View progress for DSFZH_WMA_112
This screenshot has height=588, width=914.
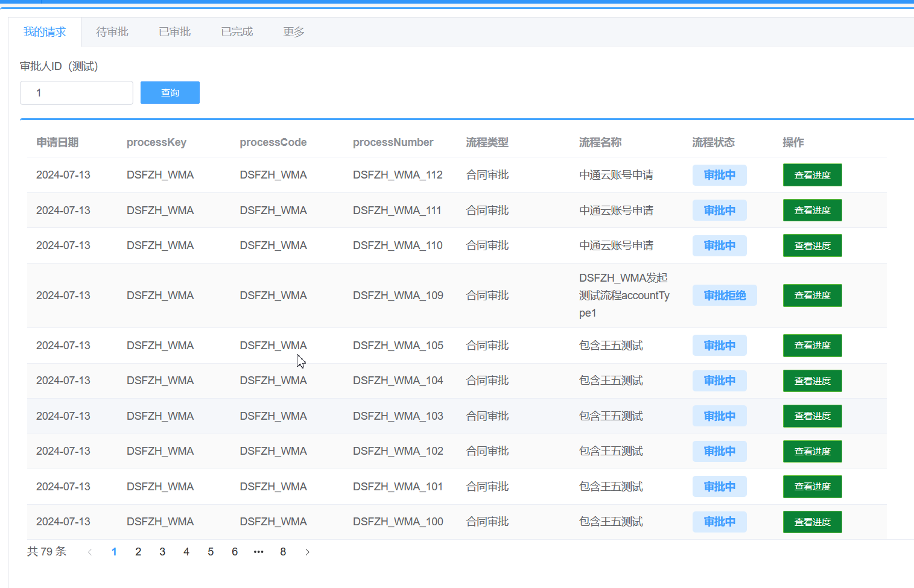coord(812,175)
